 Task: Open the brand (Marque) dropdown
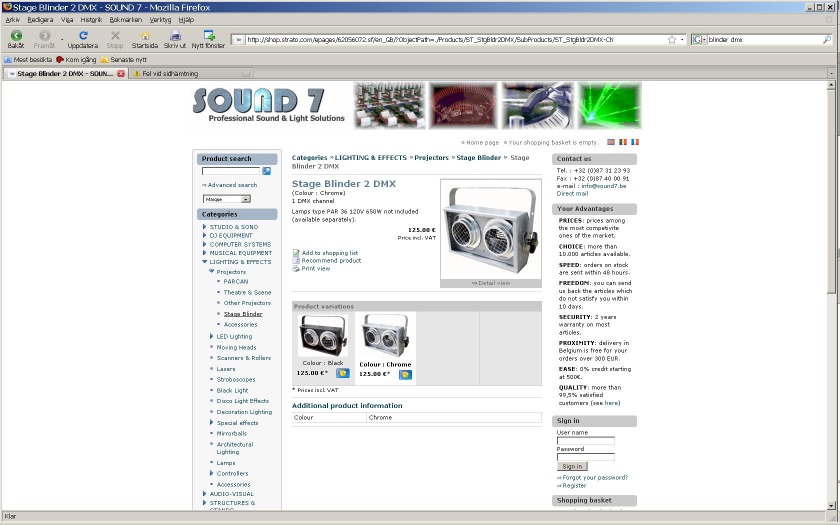click(227, 199)
